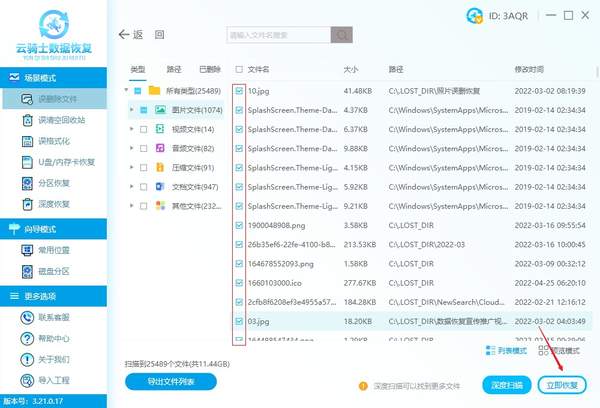Image resolution: width=600 pixels, height=408 pixels.
Task: Click the 云骑士数据恢复 logo
Action: 54,34
